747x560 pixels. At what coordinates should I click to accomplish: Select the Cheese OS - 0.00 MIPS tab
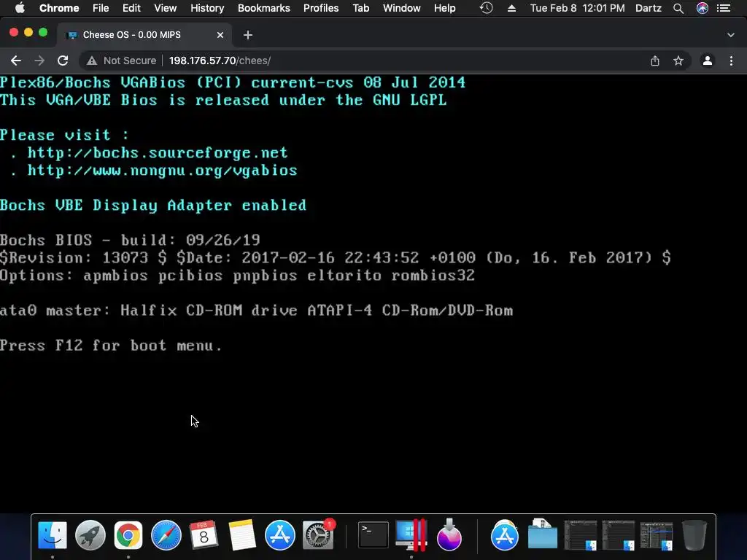144,35
